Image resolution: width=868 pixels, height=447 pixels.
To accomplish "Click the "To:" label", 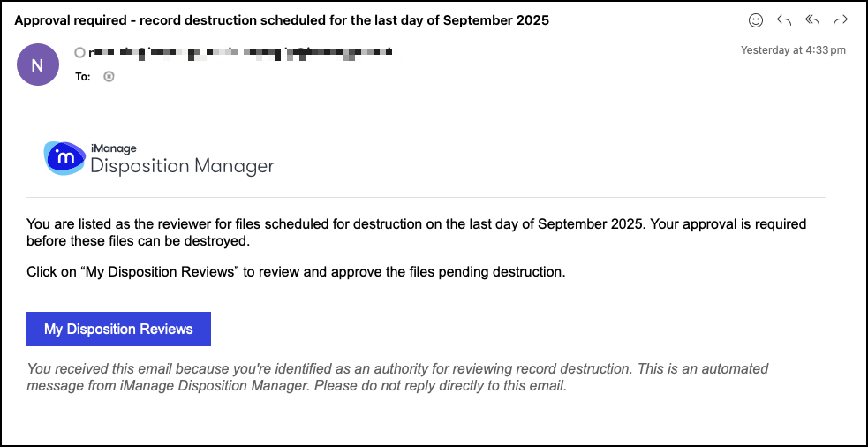I will click(x=82, y=77).
